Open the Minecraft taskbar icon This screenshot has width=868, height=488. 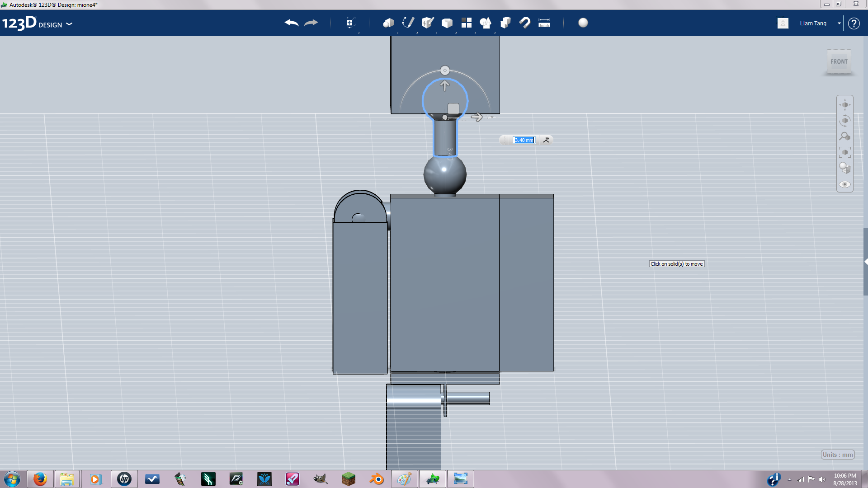click(349, 479)
